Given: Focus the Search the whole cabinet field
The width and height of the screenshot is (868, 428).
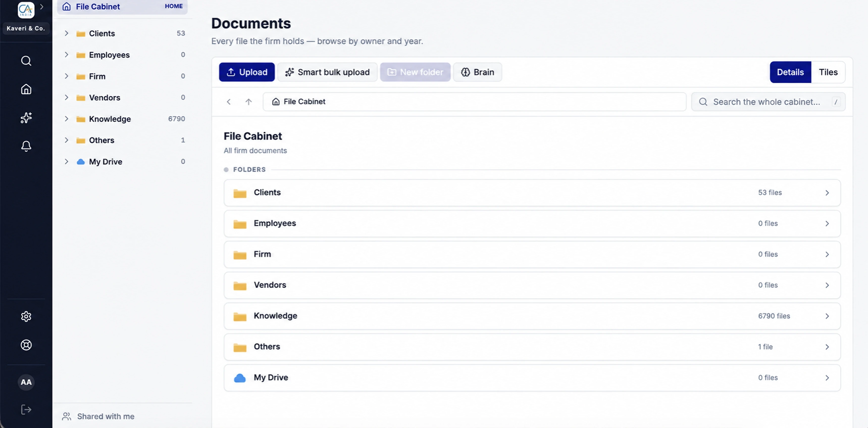Looking at the screenshot, I should pos(768,102).
